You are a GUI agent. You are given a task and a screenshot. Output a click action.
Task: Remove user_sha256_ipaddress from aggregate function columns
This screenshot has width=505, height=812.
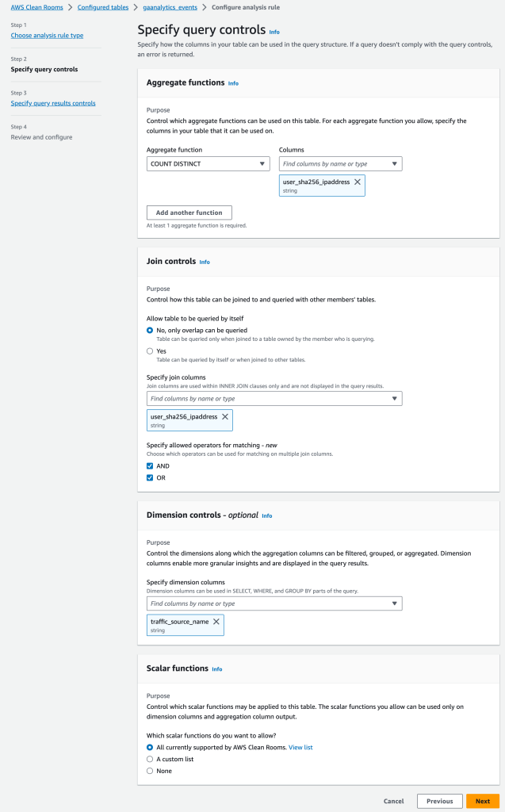[357, 184]
